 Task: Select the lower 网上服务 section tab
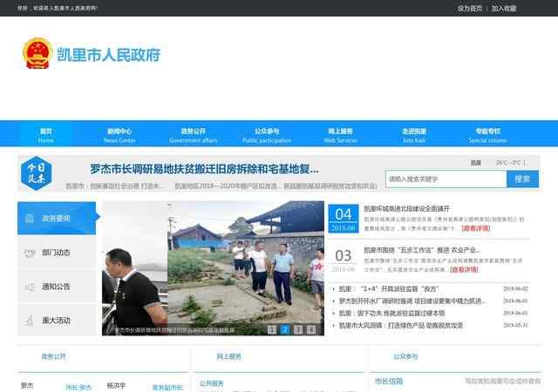pos(229,356)
